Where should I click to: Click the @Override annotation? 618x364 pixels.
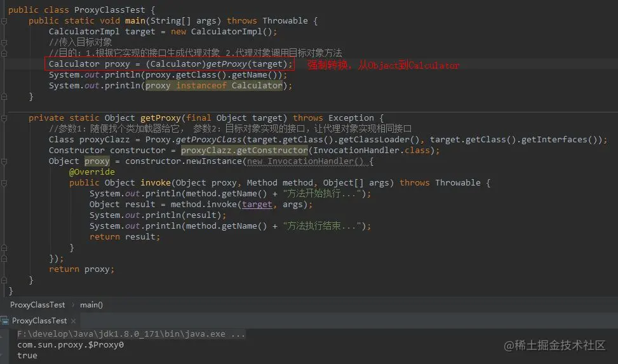point(92,172)
